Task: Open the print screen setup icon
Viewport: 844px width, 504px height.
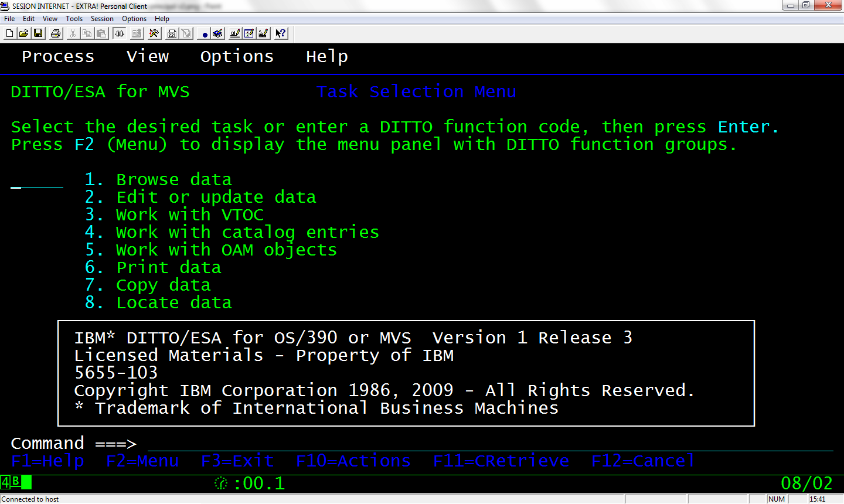Action: [172, 33]
